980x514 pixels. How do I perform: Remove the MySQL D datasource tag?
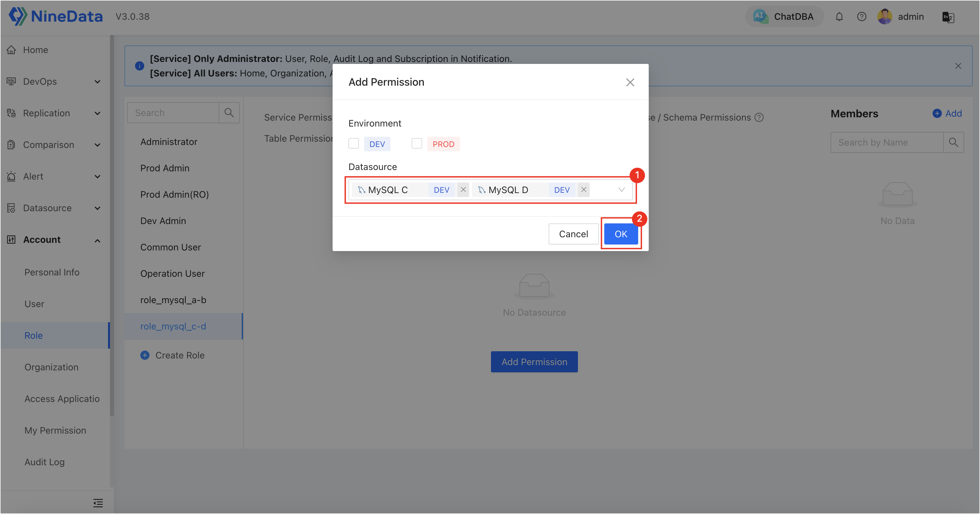[584, 189]
